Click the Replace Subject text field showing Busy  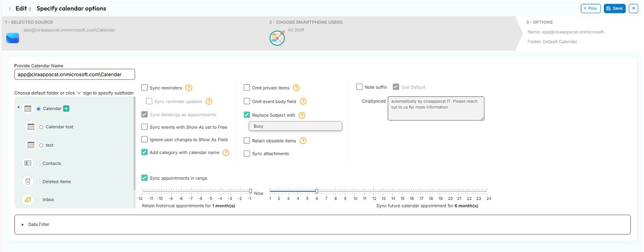click(x=295, y=126)
